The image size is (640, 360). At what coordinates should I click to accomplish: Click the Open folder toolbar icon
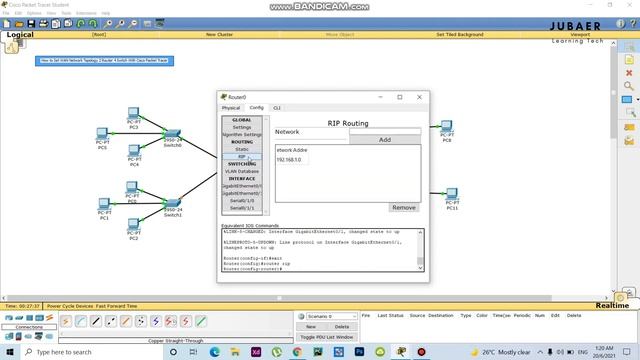point(19,24)
